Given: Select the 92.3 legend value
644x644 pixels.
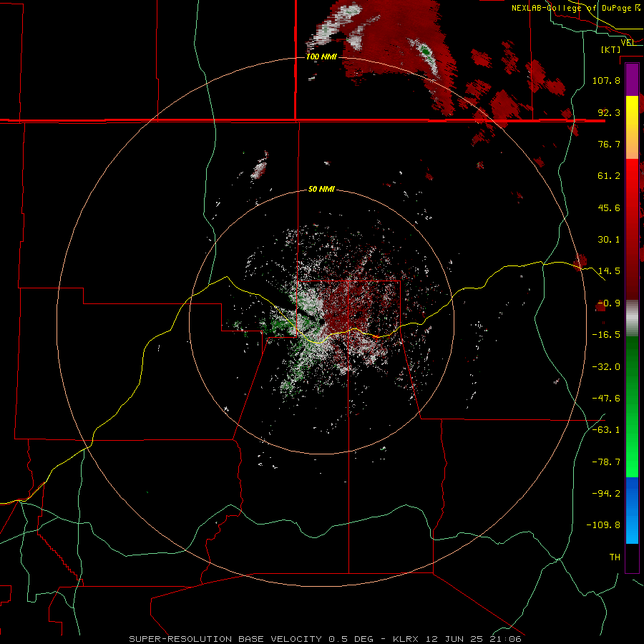Looking at the screenshot, I should (609, 112).
